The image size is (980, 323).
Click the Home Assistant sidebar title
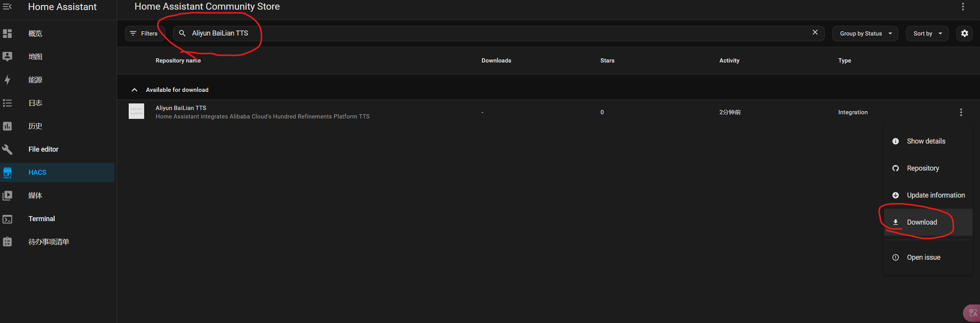[62, 7]
